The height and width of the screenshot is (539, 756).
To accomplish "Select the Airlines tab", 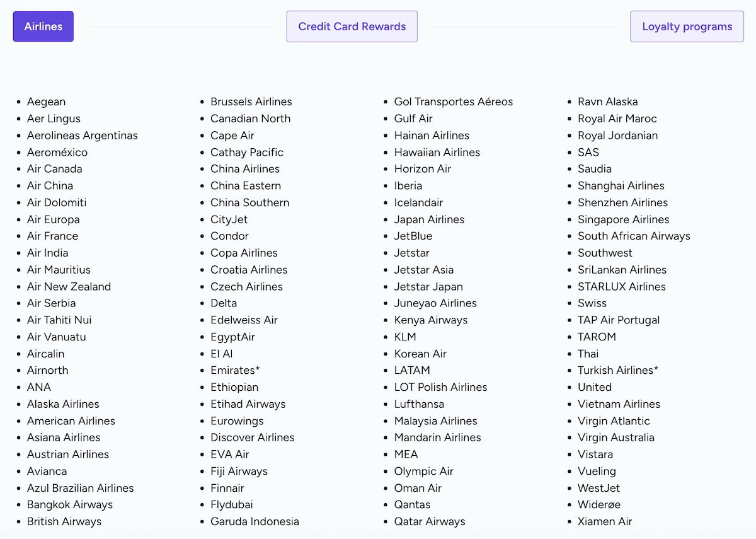I will (x=43, y=26).
